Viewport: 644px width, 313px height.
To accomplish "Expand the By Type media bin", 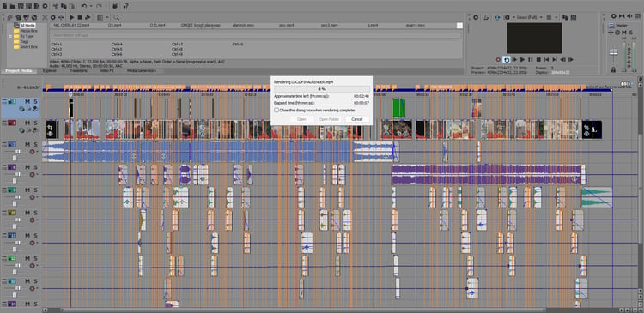I will (x=10, y=36).
